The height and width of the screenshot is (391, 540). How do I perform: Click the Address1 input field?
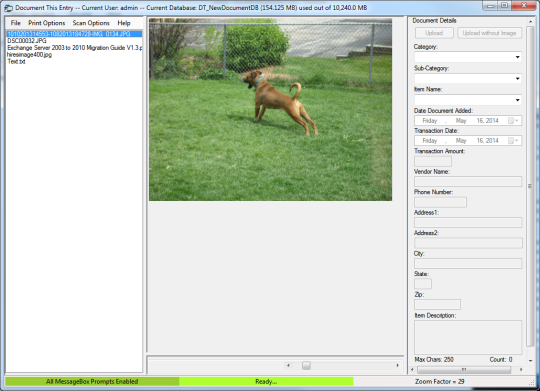pos(468,222)
